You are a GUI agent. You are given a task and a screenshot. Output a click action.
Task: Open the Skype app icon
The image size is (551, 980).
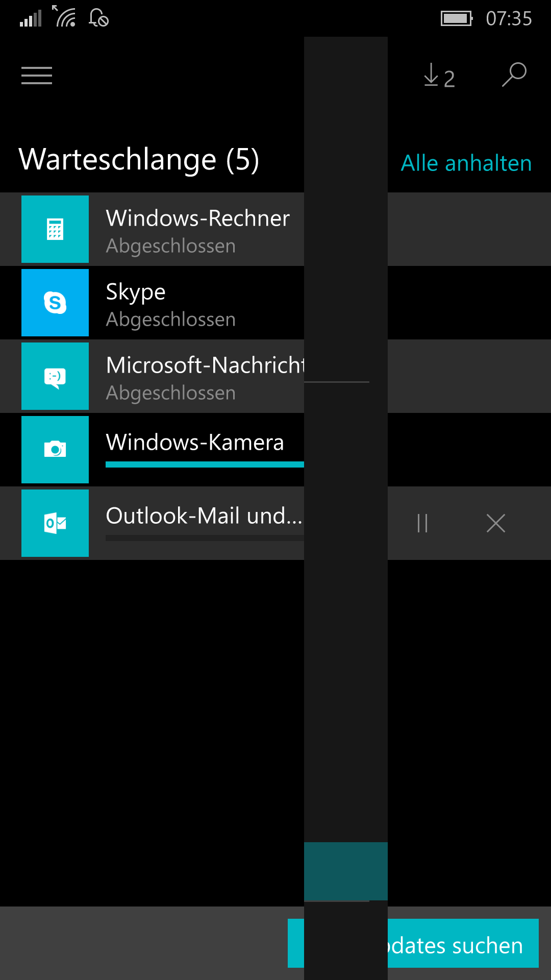(55, 303)
